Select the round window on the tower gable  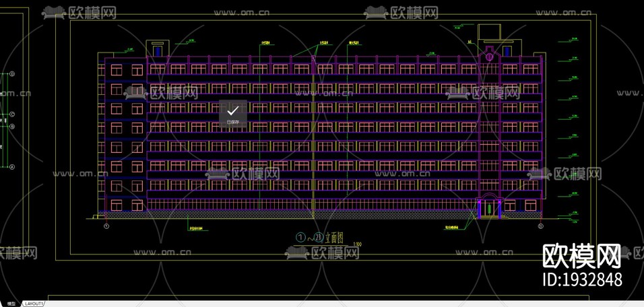tap(489, 57)
